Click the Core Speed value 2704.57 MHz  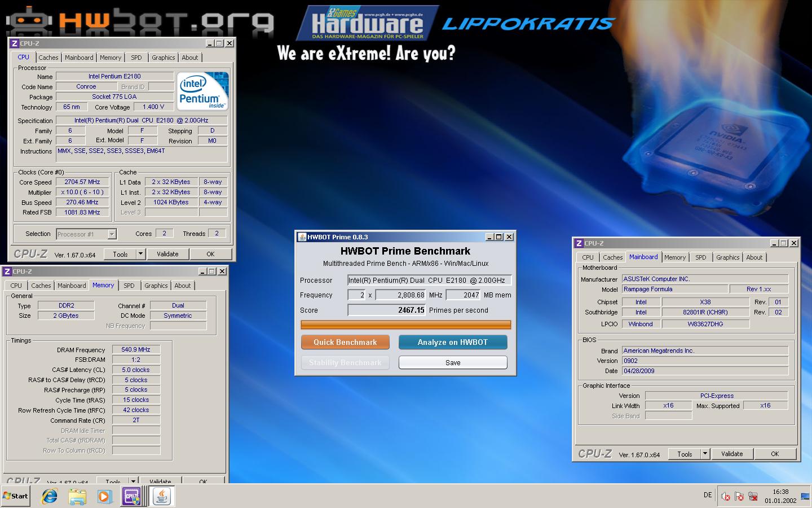click(x=82, y=182)
